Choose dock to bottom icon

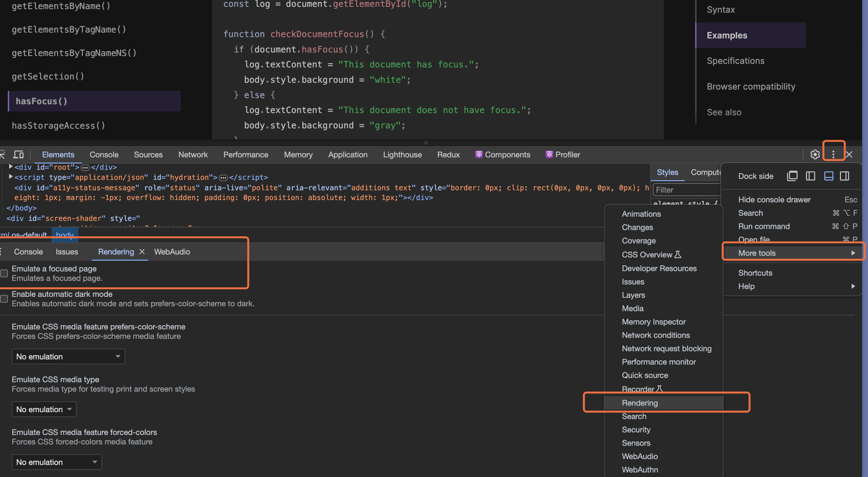tap(829, 176)
